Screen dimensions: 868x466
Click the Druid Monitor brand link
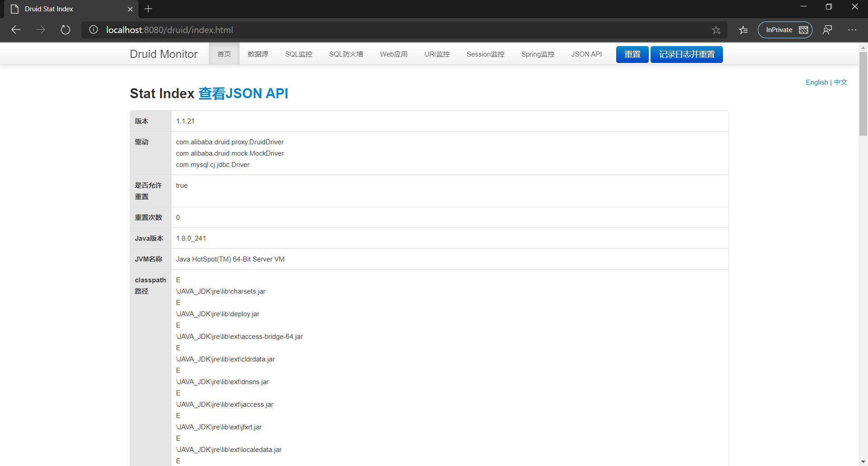click(x=164, y=54)
